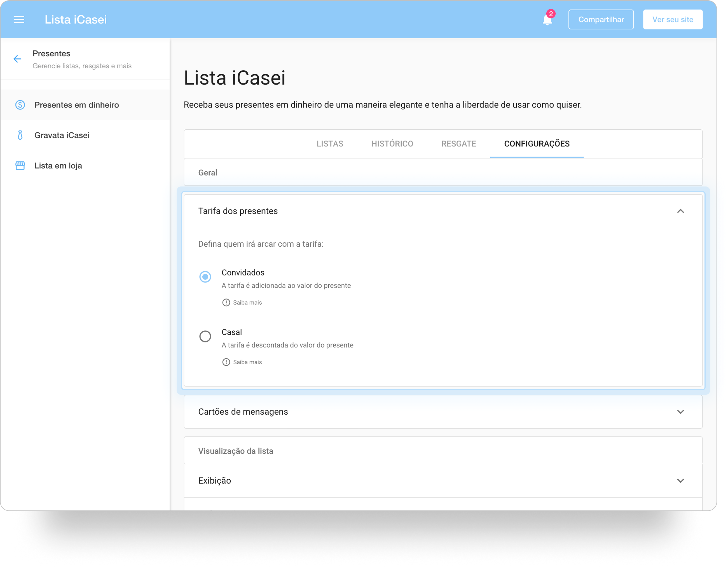Click 'A tarifa é descontada do valor do presente'
Screen dimensions: 728x567
coord(288,345)
